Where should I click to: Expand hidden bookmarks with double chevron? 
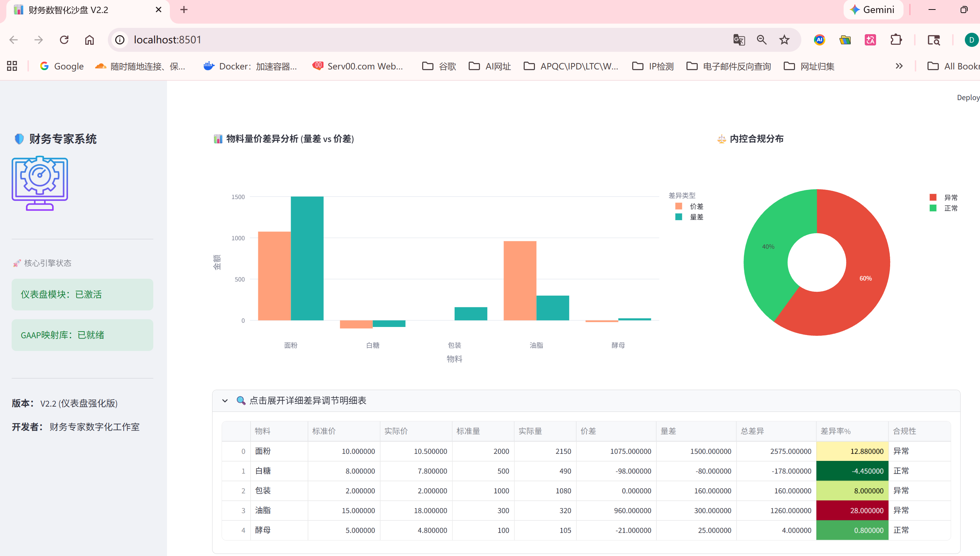coord(899,66)
